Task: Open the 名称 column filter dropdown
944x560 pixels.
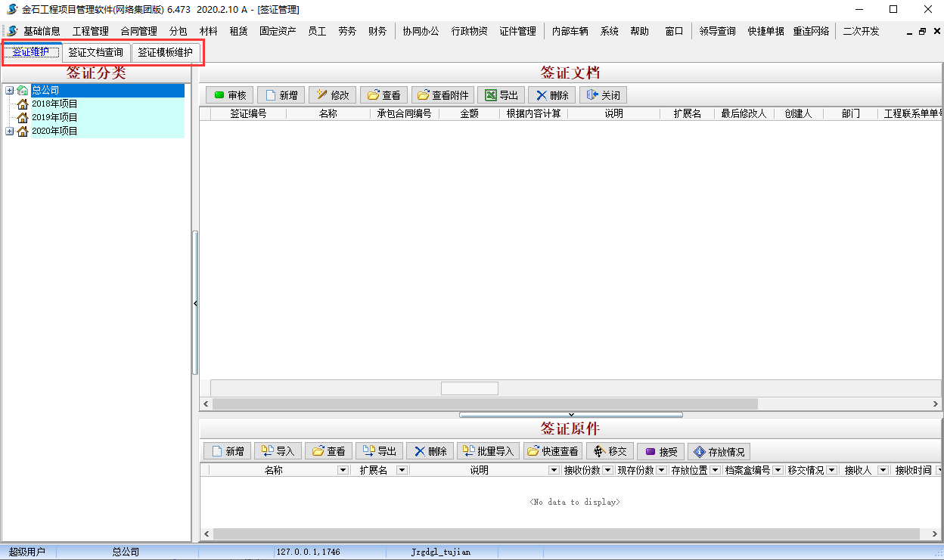Action: click(343, 470)
